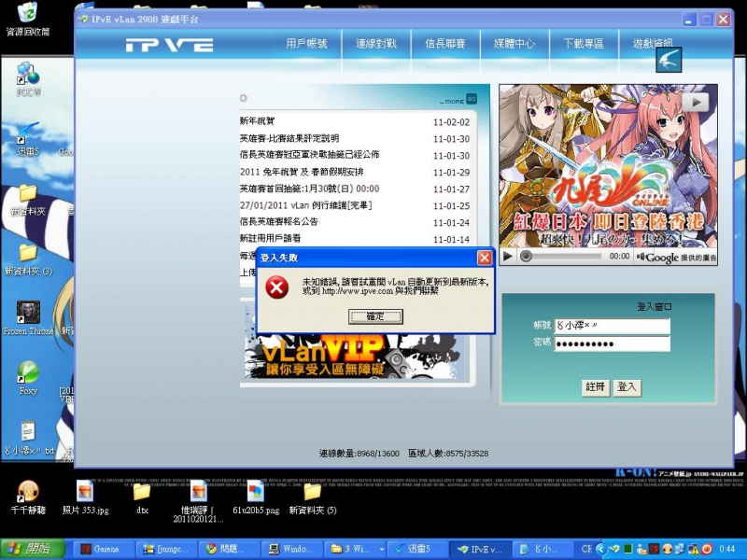Switch to the §小... notepad taskbar item
Image resolution: width=747 pixels, height=560 pixels.
tap(544, 549)
